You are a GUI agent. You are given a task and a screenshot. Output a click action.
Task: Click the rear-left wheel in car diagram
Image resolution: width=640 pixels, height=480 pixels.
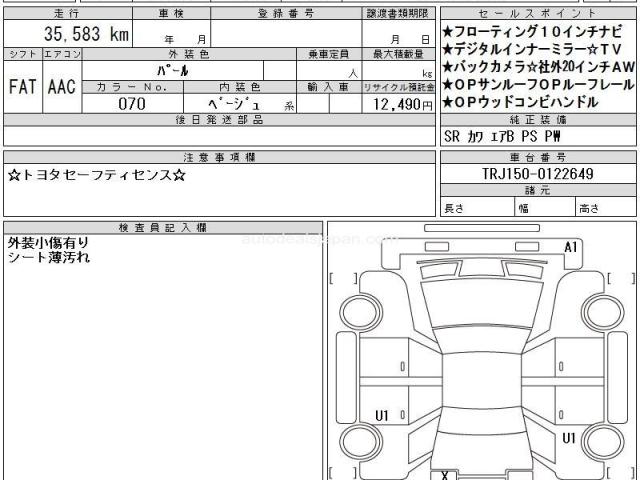tap(356, 440)
